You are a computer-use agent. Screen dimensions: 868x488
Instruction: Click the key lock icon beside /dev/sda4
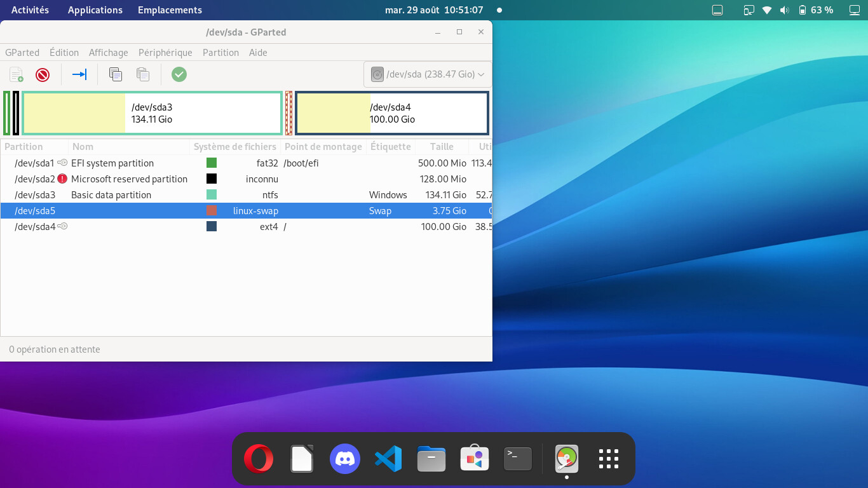click(62, 226)
